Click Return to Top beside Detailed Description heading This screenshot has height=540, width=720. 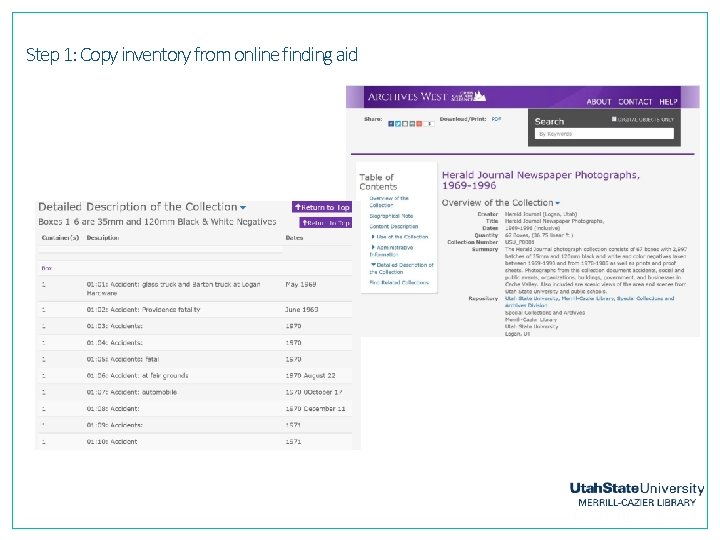pos(322,207)
